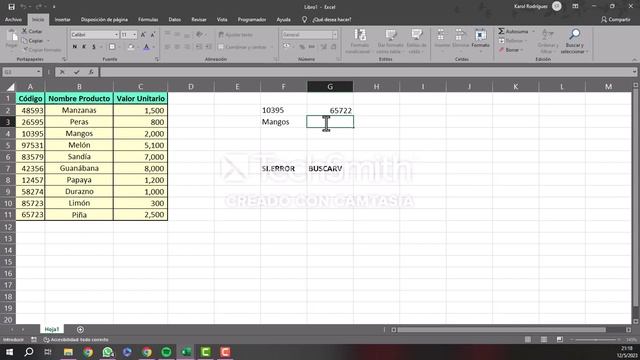Switch to Page Layout view icon
Image resolution: width=640 pixels, height=360 pixels.
coord(544,339)
